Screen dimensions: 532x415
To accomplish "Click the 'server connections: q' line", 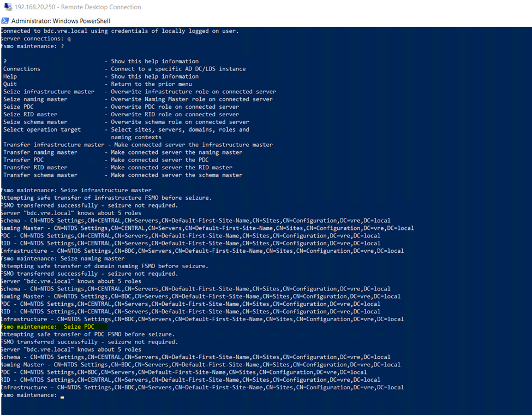I will 35,39.
